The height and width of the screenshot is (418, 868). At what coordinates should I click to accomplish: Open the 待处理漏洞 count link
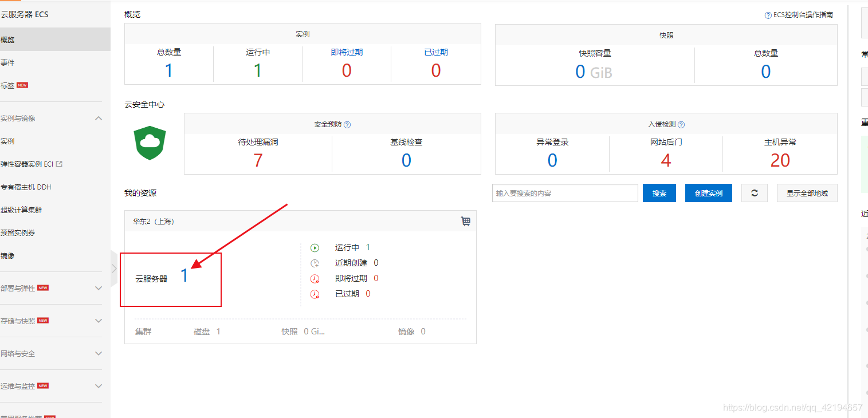(258, 161)
